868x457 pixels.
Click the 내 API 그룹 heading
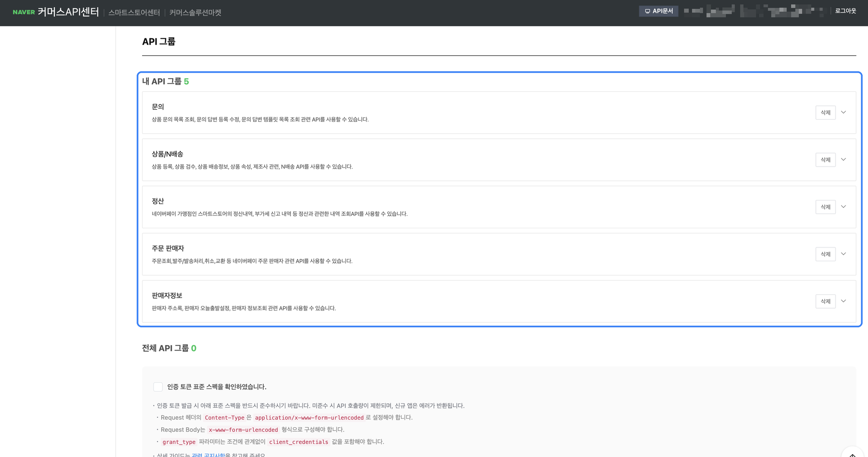point(165,81)
